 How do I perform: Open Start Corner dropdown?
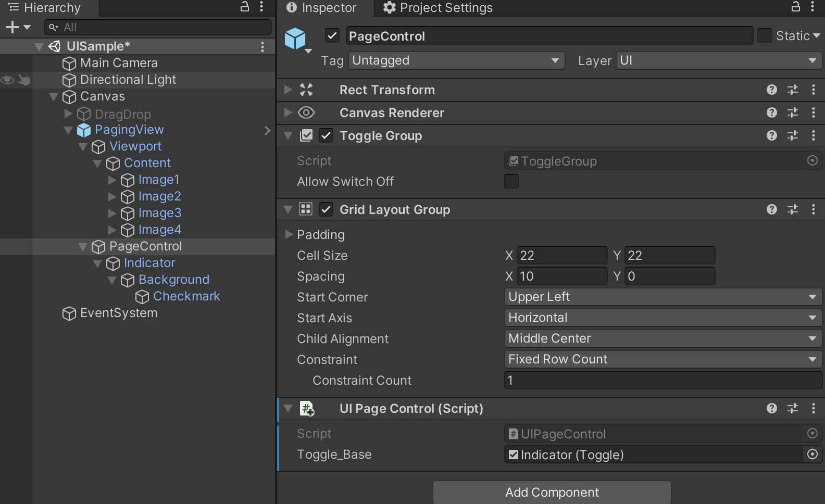(x=663, y=297)
